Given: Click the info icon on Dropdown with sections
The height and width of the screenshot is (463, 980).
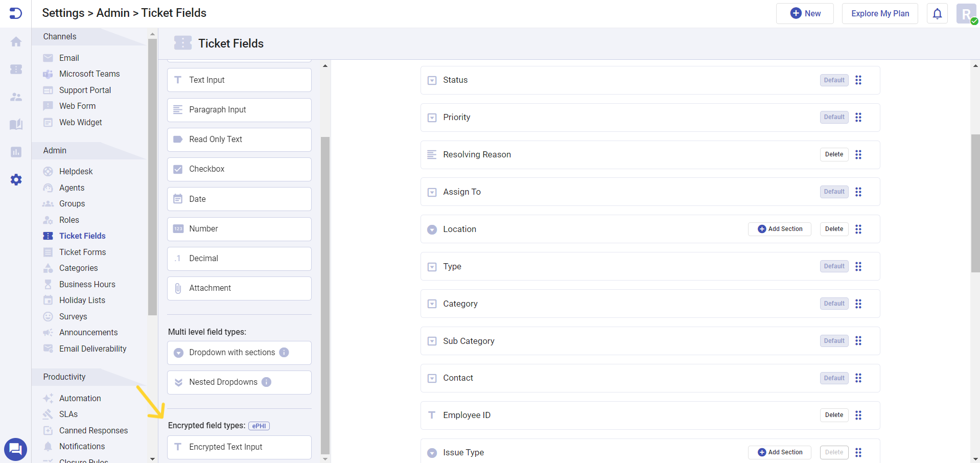Looking at the screenshot, I should point(284,353).
